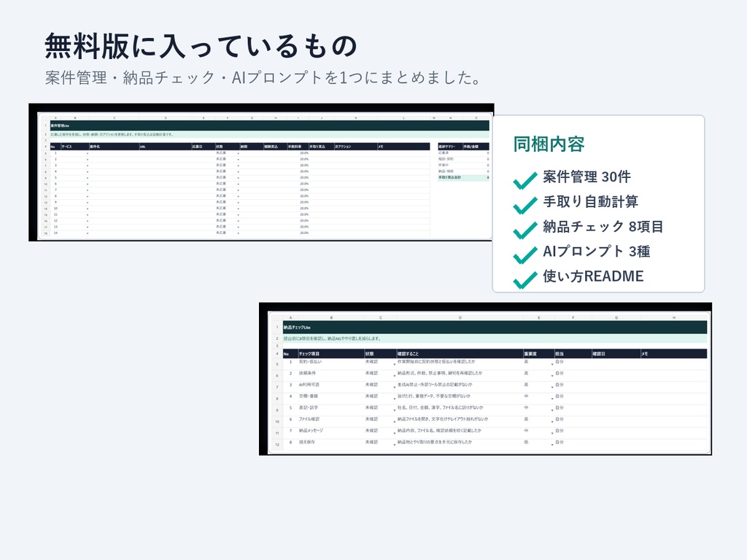Click the 手取り見込合計 summary row
The height and width of the screenshot is (560, 747).
tap(463, 178)
